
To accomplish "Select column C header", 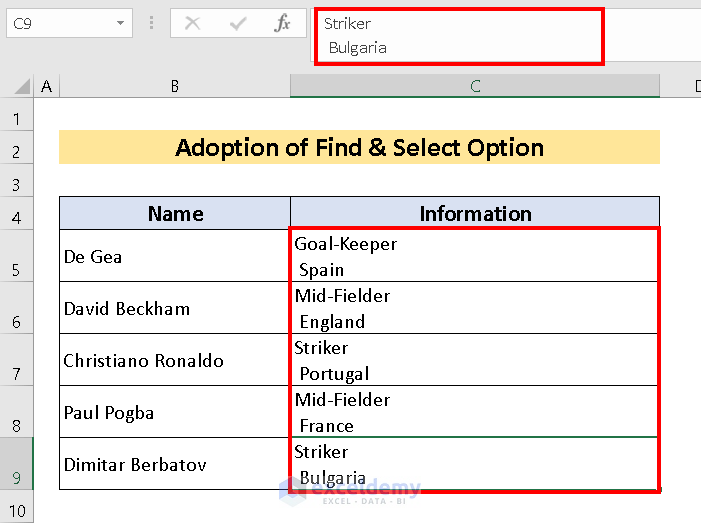I will tap(475, 87).
